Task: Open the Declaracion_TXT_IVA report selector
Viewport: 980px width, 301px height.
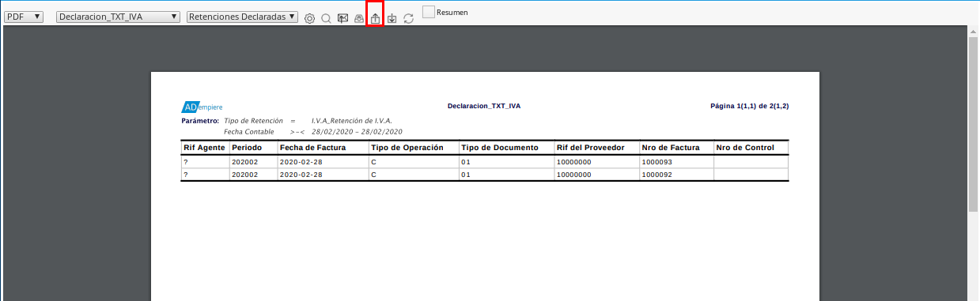Action: coord(119,17)
